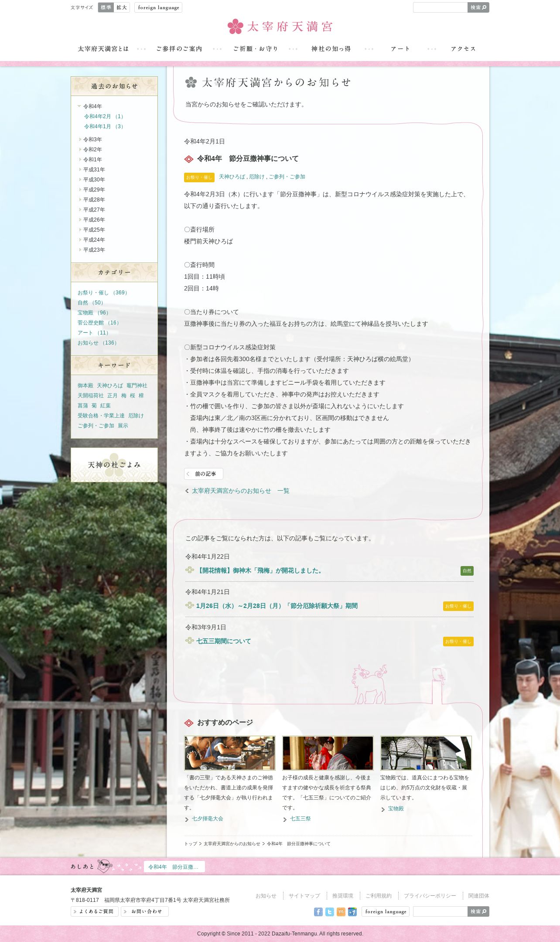This screenshot has width=560, height=942.
Task: Open the Google +1 icon in footer
Action: [x=352, y=912]
